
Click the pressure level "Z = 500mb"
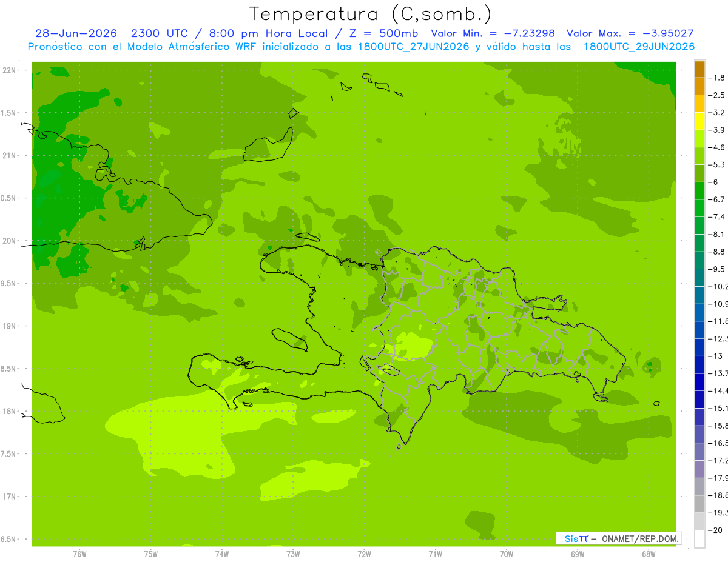[x=385, y=33]
